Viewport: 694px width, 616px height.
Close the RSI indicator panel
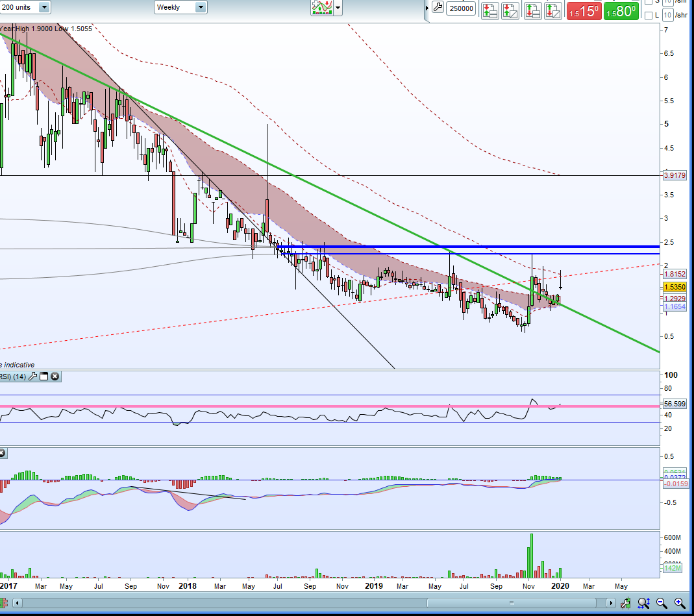55,376
